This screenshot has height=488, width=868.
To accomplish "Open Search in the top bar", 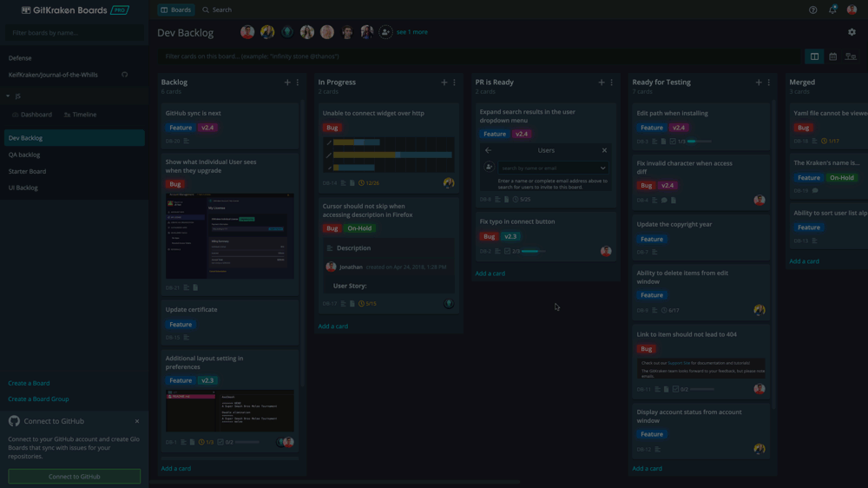I will tap(217, 10).
